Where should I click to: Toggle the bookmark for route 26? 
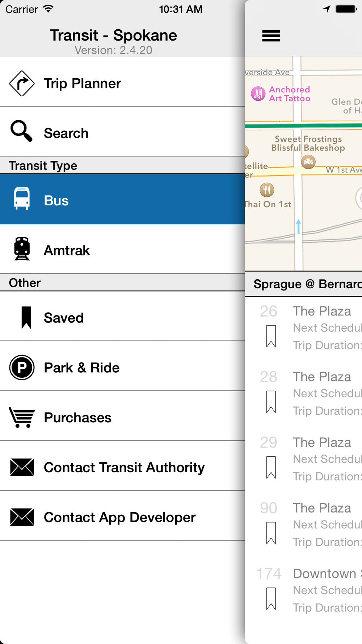(271, 336)
